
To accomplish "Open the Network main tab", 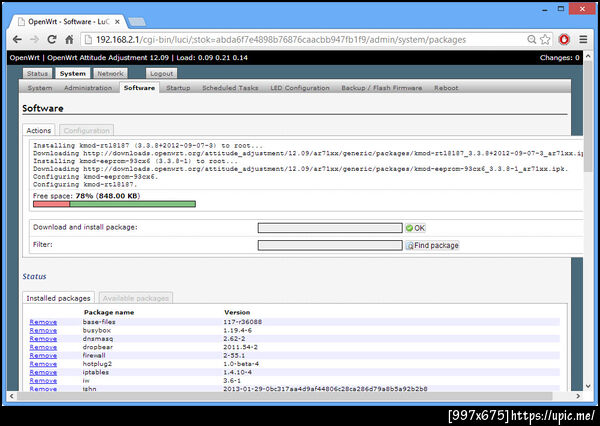I will pos(110,73).
